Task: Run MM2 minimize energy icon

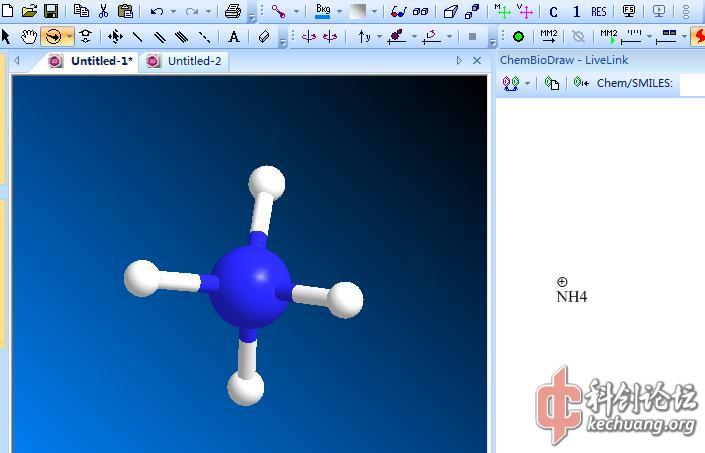Action: coord(548,36)
